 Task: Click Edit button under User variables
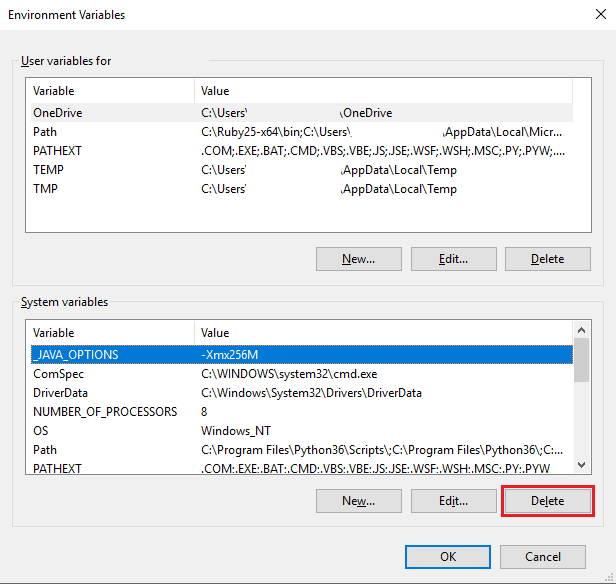click(453, 259)
